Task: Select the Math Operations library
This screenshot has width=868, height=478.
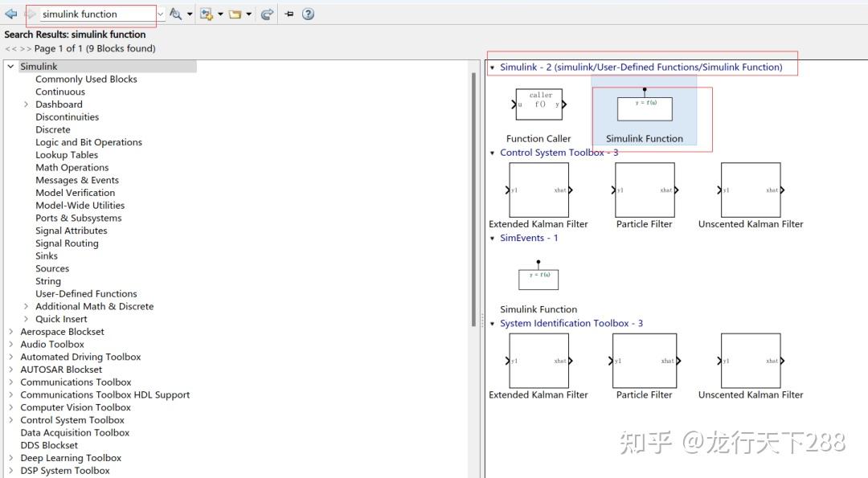Action: coord(72,168)
